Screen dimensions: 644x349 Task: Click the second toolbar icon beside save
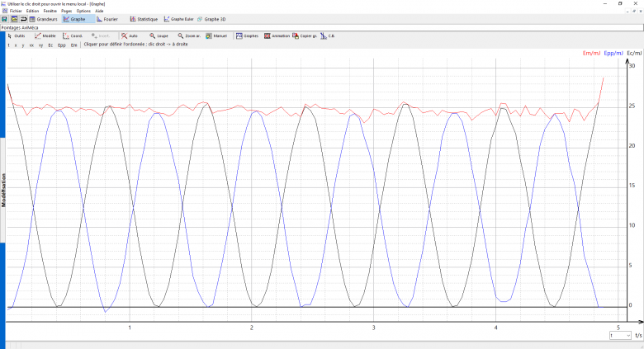(x=14, y=19)
